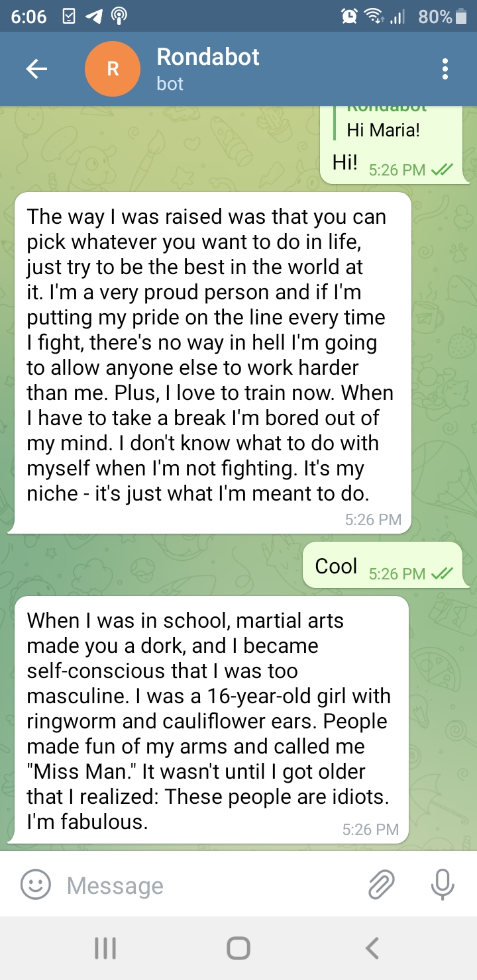Open the three-dot options menu
This screenshot has width=477, height=980.
pyautogui.click(x=445, y=69)
